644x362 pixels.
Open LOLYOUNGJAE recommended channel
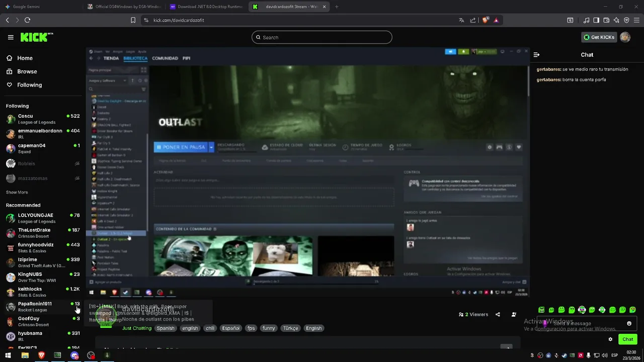point(43,218)
